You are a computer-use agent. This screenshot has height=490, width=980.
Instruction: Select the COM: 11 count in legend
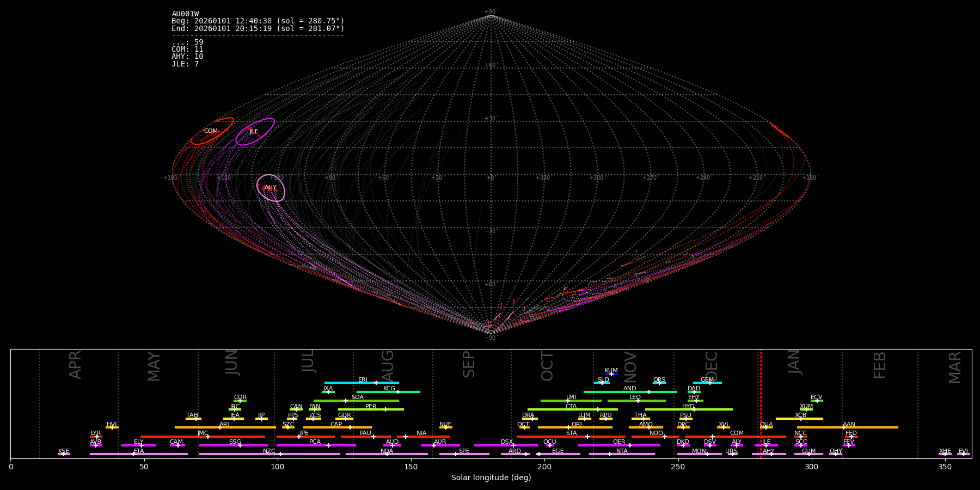187,50
